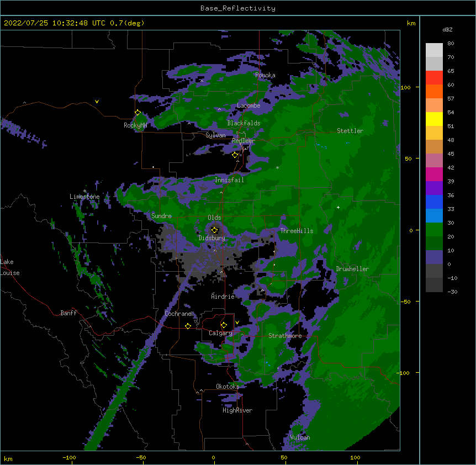The height and width of the screenshot is (465, 476).
Task: Select the Strathmore label
Action: point(285,336)
